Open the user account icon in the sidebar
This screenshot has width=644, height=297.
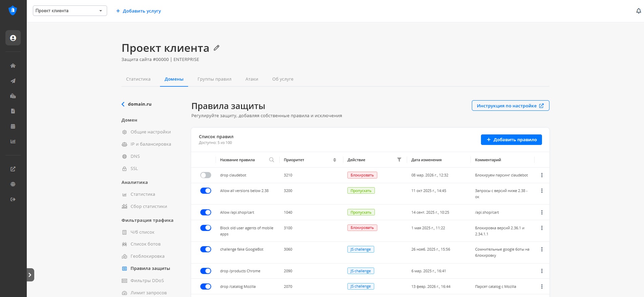(13, 38)
